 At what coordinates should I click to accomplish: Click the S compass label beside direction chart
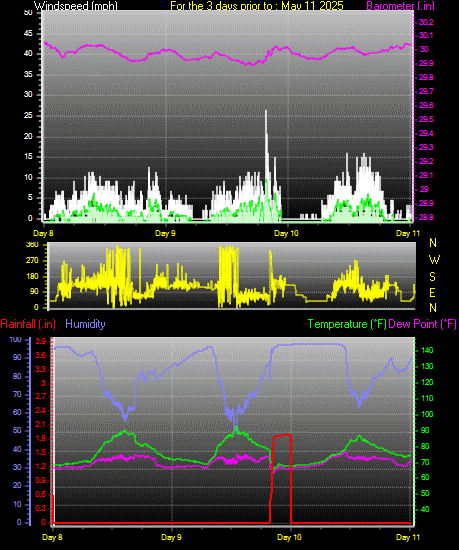[x=433, y=277]
